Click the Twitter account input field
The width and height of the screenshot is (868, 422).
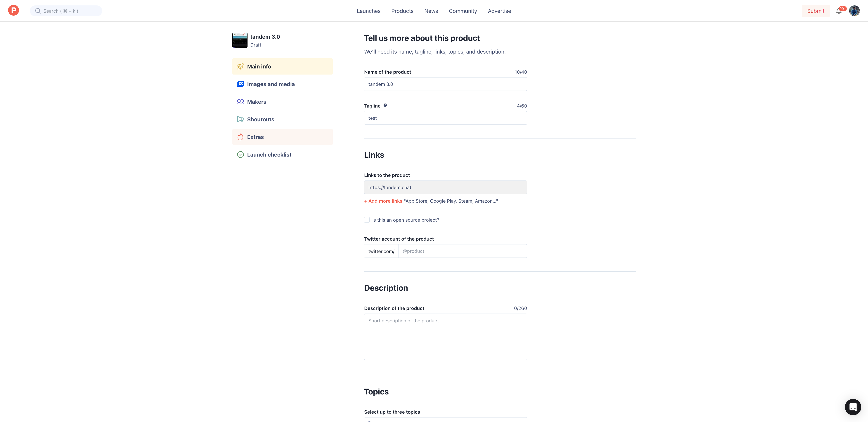coord(462,251)
